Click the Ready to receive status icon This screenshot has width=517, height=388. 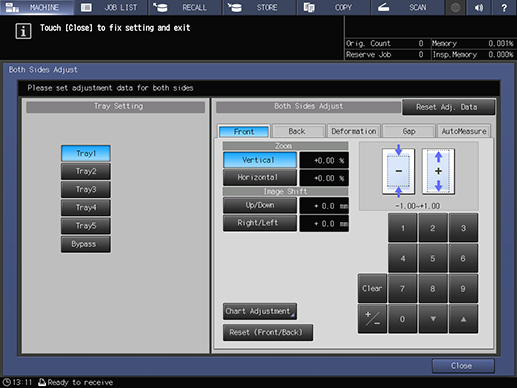click(x=42, y=382)
